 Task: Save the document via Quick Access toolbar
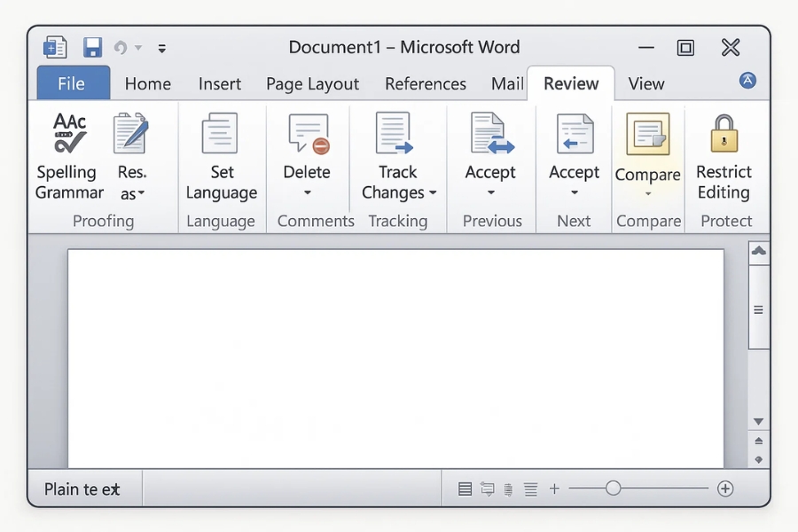(x=92, y=48)
